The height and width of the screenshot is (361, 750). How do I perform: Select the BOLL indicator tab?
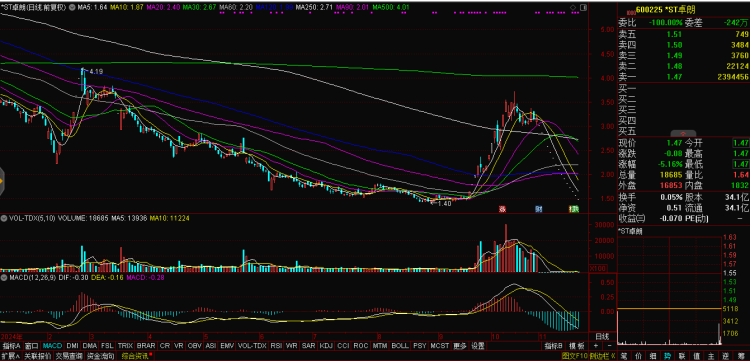[400, 346]
